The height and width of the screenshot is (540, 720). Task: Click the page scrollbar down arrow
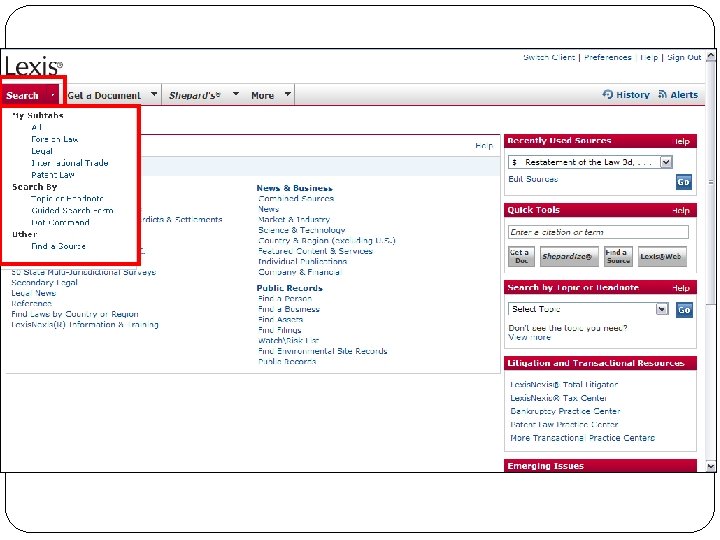(x=710, y=467)
